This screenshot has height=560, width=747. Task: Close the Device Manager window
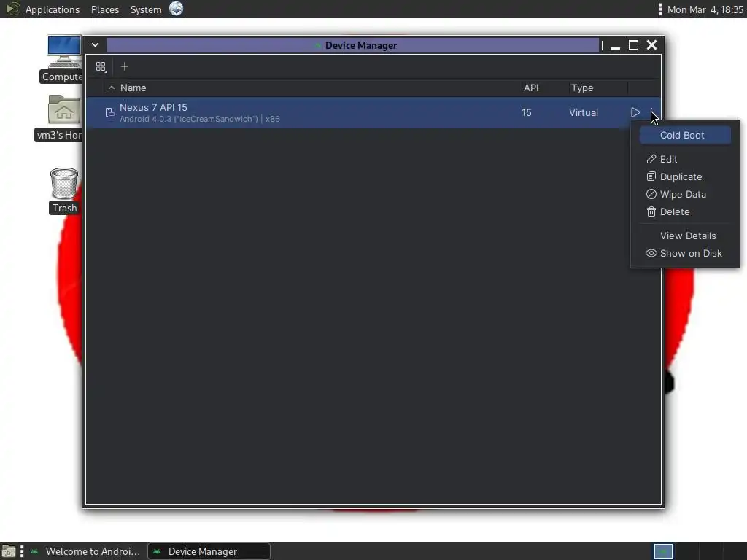[x=651, y=44]
